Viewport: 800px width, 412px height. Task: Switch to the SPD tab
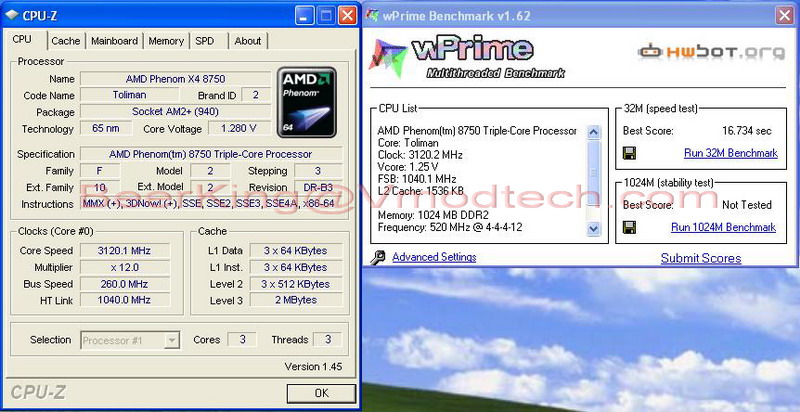click(205, 41)
